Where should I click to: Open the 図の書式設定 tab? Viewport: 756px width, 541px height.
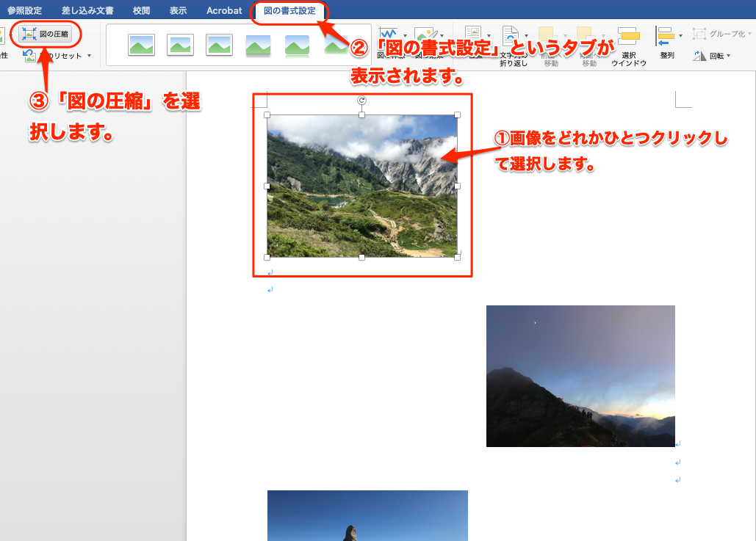(289, 10)
